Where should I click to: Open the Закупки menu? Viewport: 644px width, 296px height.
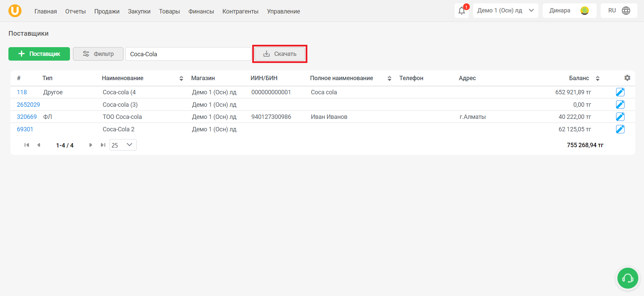tap(139, 11)
